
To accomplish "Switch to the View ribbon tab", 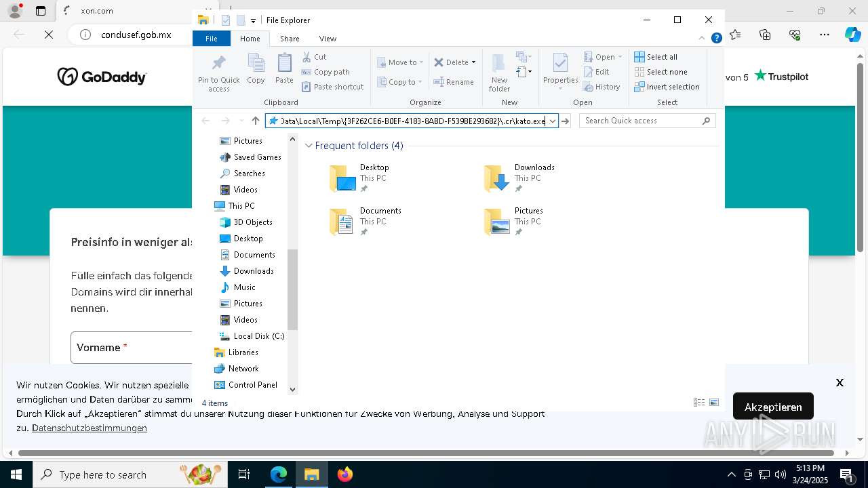I will pos(328,39).
